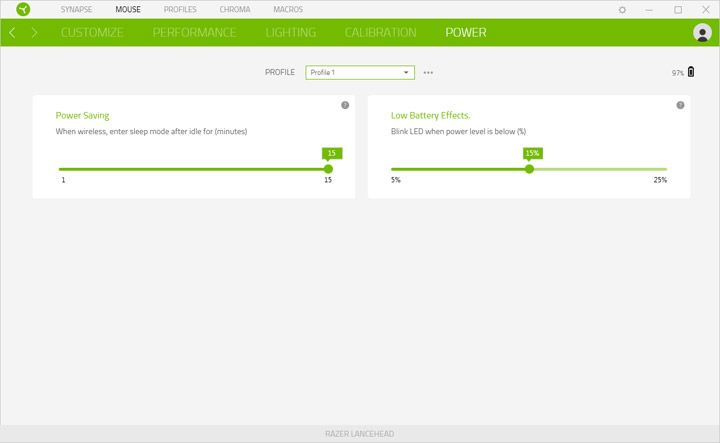
Task: Click the low battery blink slider handle
Action: tap(529, 169)
